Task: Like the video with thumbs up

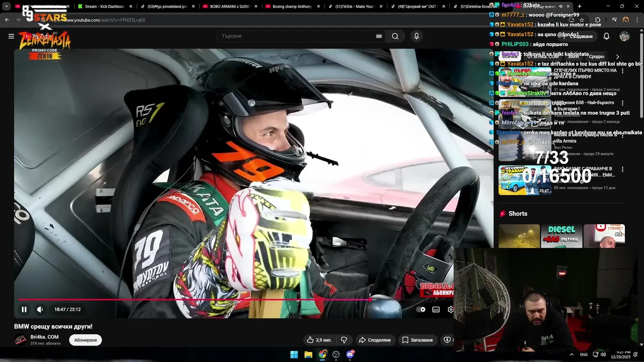Action: point(319,340)
